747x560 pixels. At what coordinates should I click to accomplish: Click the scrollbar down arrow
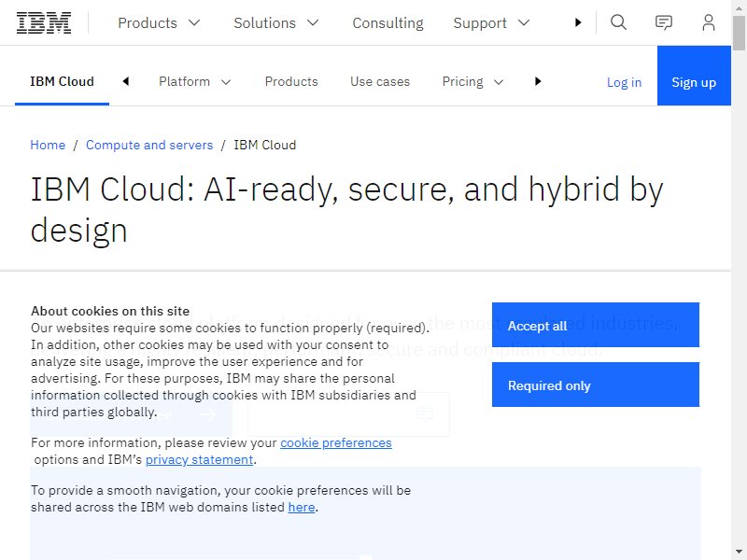tap(739, 553)
